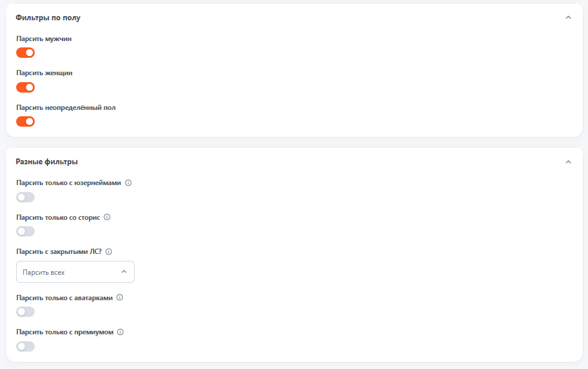The image size is (588, 369).
Task: Enable 'Парсить только с юзернеймами' switch
Action: coord(25,197)
